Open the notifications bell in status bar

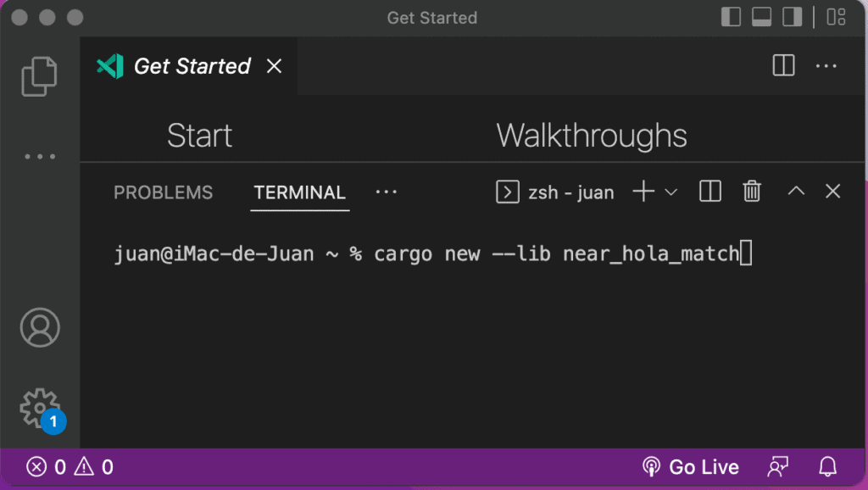827,467
